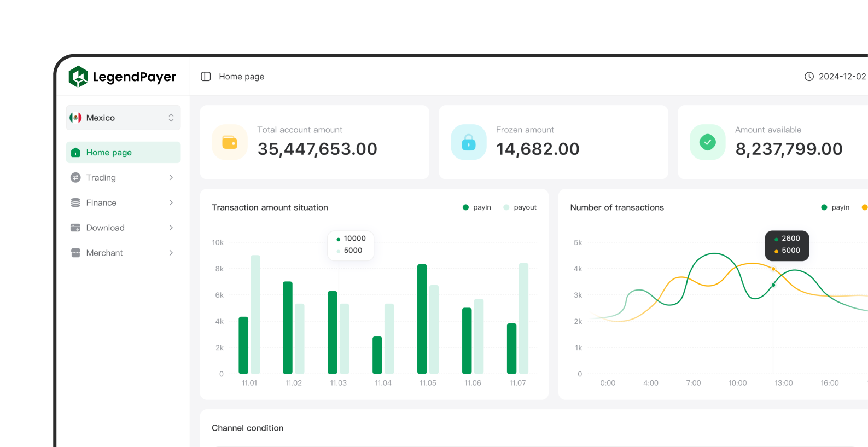Viewport: 868px width, 447px height.
Task: Click the Home page breadcrumb text
Action: click(241, 77)
